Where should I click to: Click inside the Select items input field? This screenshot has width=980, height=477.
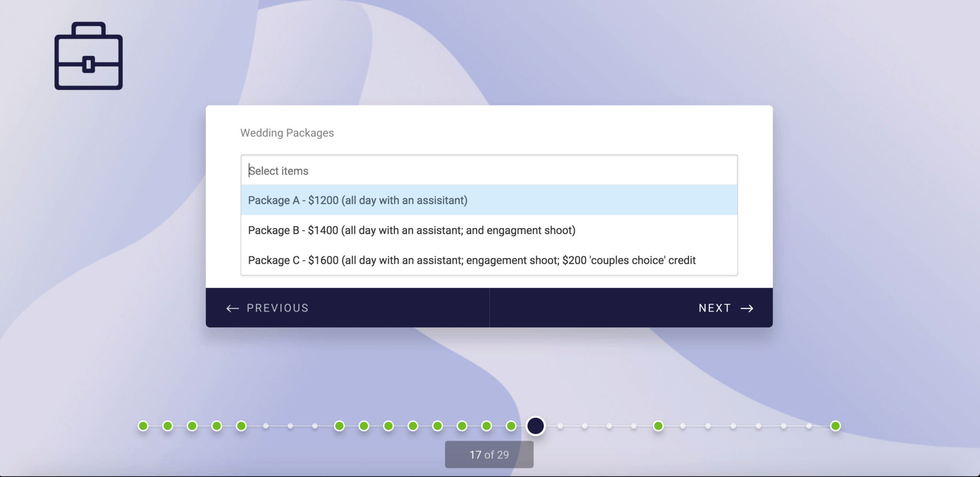click(x=488, y=170)
